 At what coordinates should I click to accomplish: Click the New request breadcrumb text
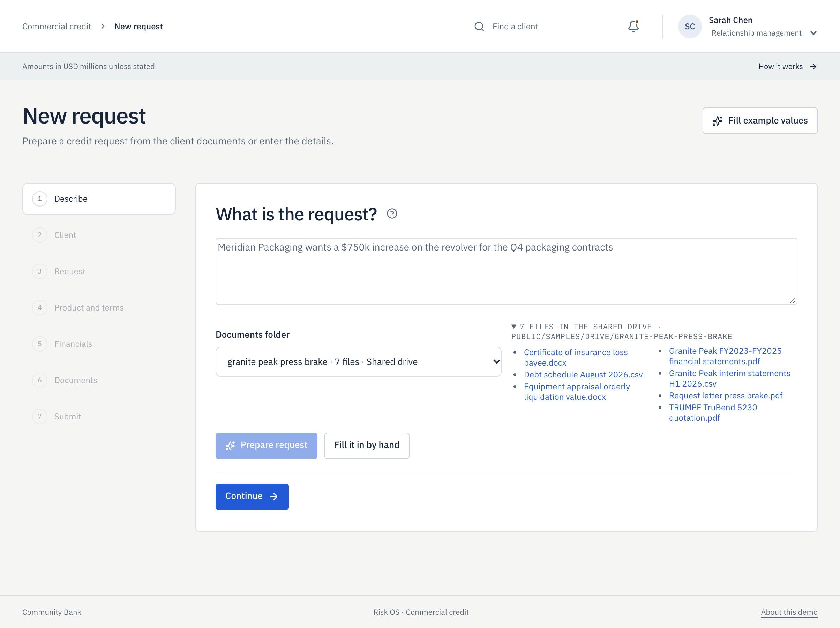click(138, 27)
